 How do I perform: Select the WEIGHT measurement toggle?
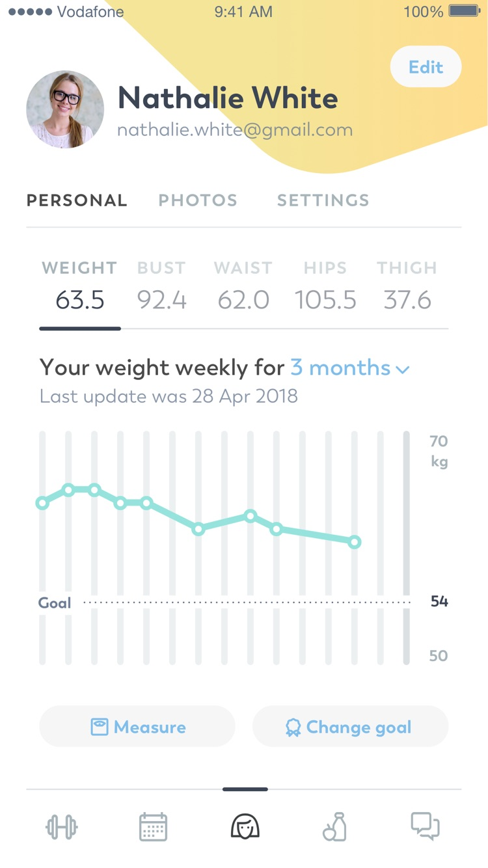coord(79,283)
